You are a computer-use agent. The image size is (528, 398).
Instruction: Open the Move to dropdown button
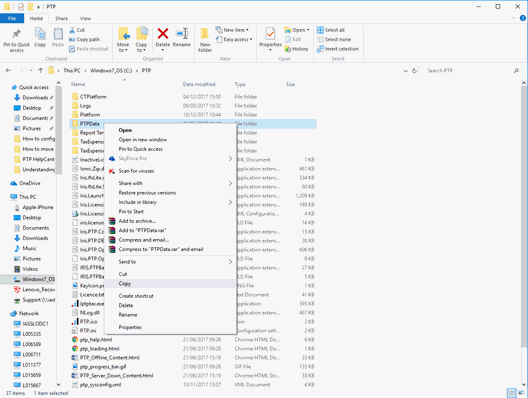click(123, 40)
